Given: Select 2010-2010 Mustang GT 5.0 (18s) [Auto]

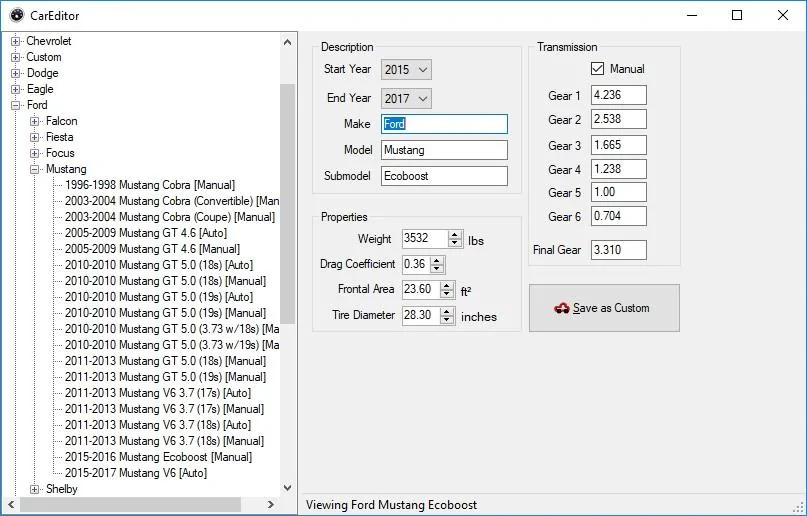Looking at the screenshot, I should tap(159, 265).
